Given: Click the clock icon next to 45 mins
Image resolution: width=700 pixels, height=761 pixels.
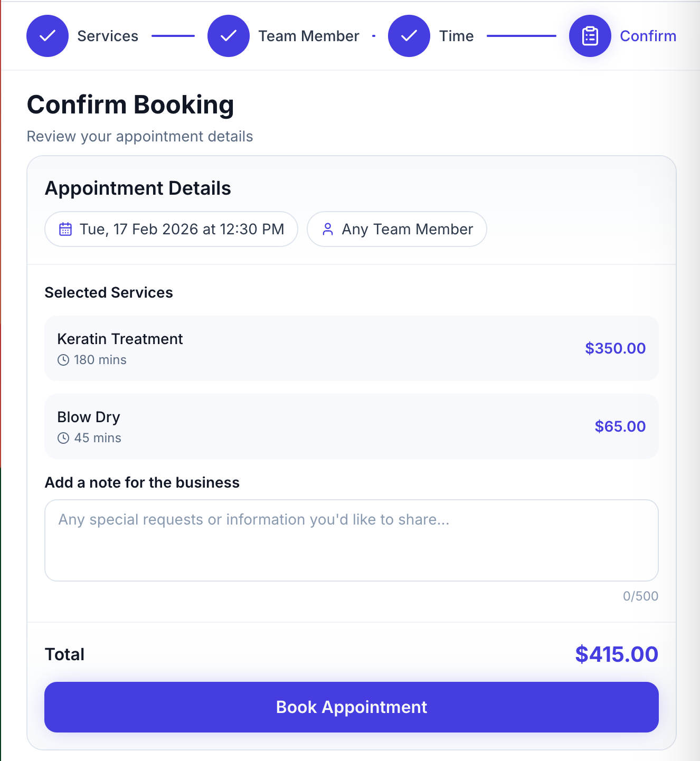Looking at the screenshot, I should click(63, 438).
